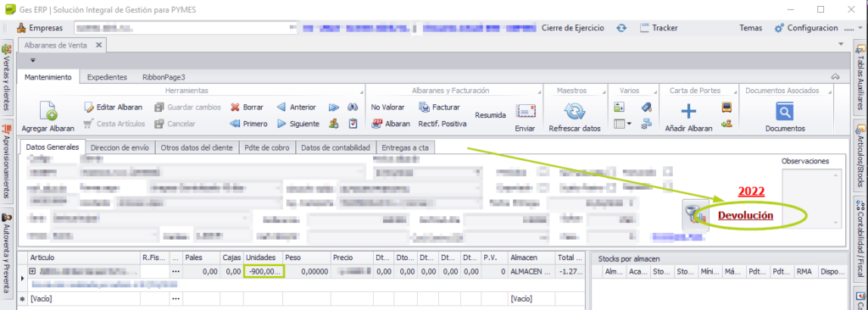Screen dimensions: 868x310
Task: Jump to Primero record
Action: (x=248, y=124)
